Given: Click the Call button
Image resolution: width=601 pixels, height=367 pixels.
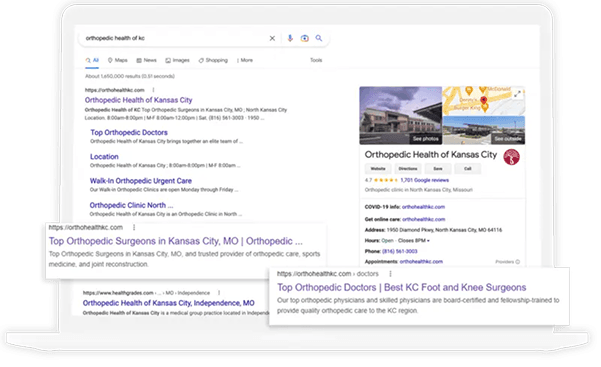Looking at the screenshot, I should click(468, 169).
